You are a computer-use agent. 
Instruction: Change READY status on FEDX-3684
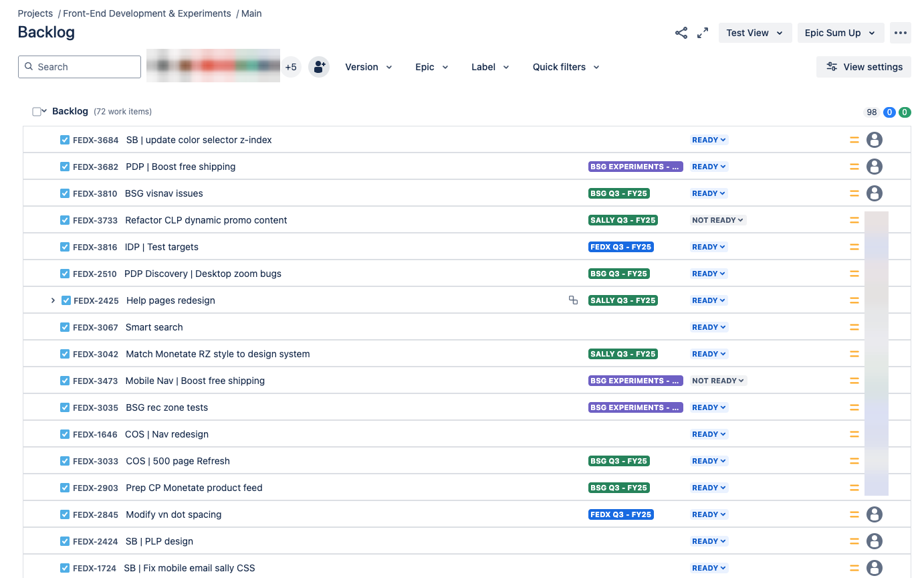click(709, 140)
